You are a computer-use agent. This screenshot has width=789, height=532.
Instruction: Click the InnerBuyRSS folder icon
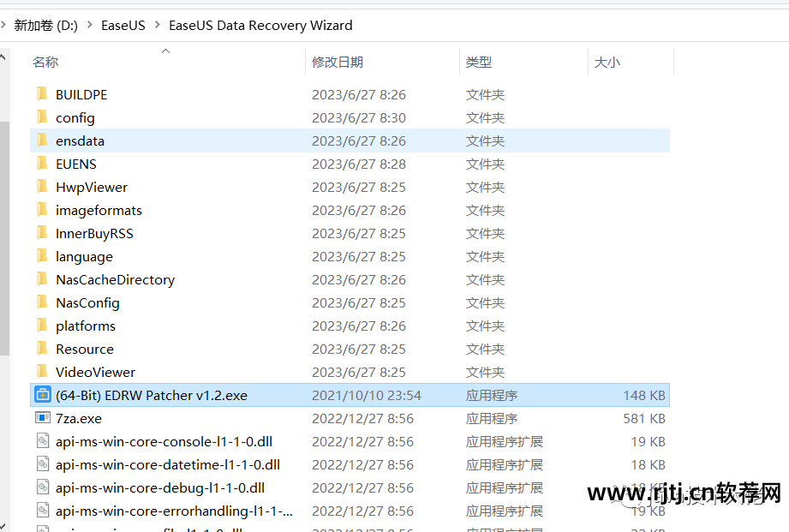click(42, 232)
